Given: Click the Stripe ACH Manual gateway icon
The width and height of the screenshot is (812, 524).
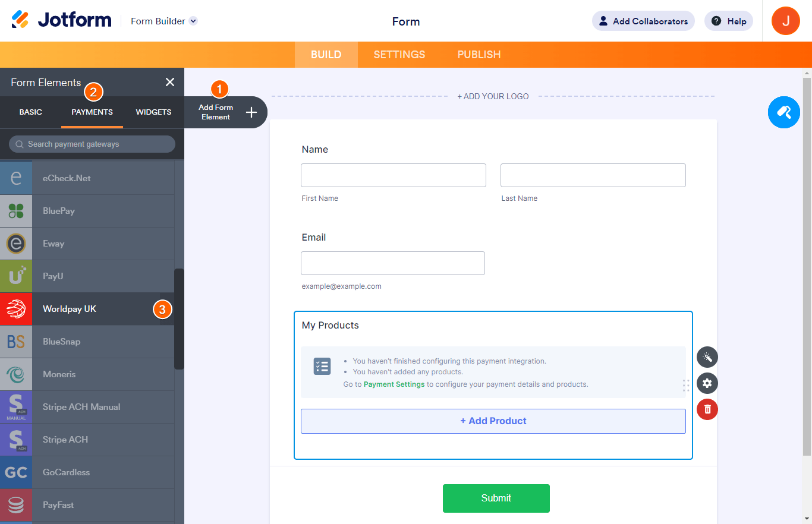Looking at the screenshot, I should (x=16, y=407).
